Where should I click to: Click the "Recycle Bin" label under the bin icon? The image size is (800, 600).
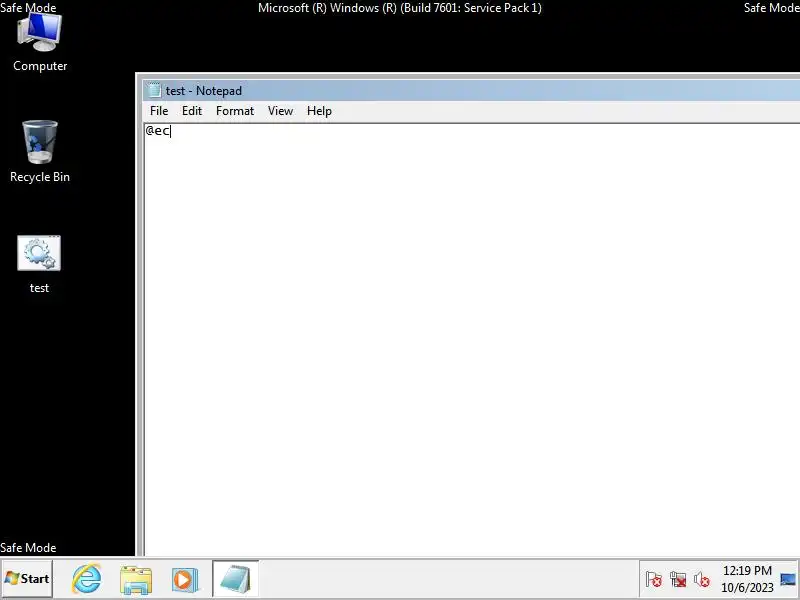point(40,177)
